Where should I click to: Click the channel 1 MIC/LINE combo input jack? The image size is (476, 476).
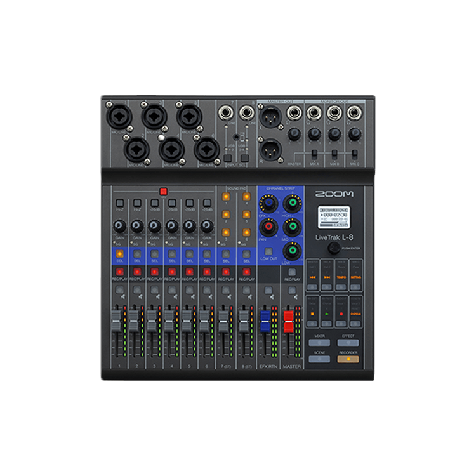pyautogui.click(x=119, y=116)
